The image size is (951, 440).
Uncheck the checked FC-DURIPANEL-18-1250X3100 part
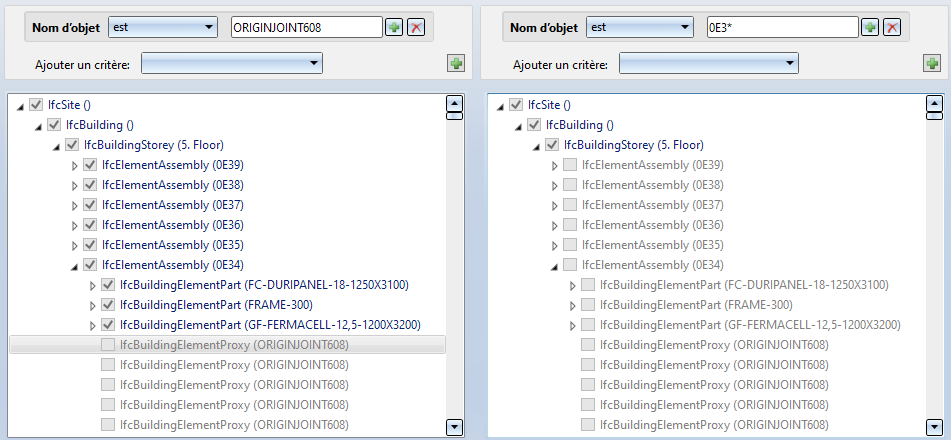click(108, 285)
